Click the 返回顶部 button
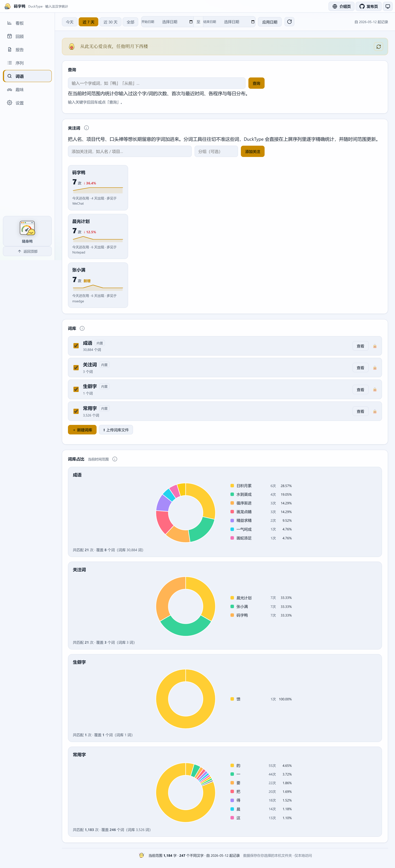The width and height of the screenshot is (395, 868). (27, 251)
